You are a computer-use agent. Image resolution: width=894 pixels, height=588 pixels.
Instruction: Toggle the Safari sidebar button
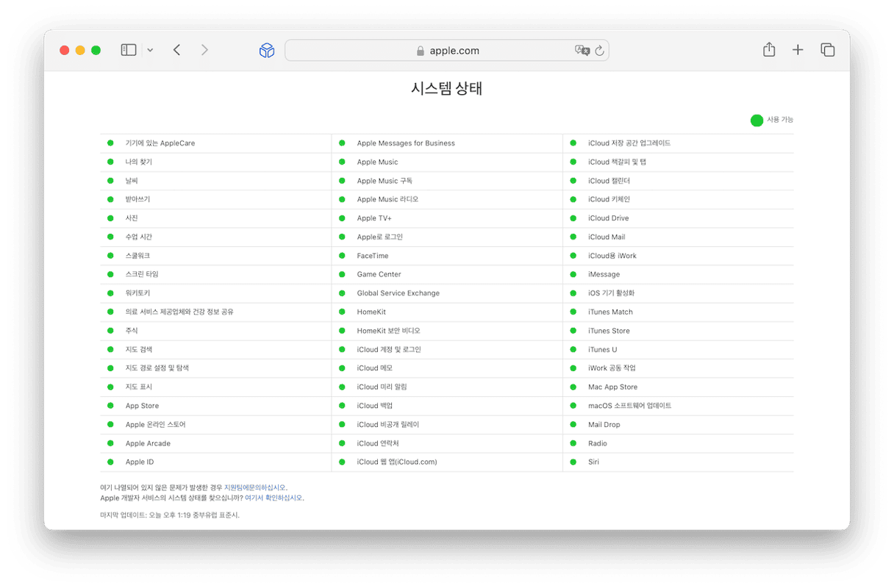pyautogui.click(x=129, y=50)
